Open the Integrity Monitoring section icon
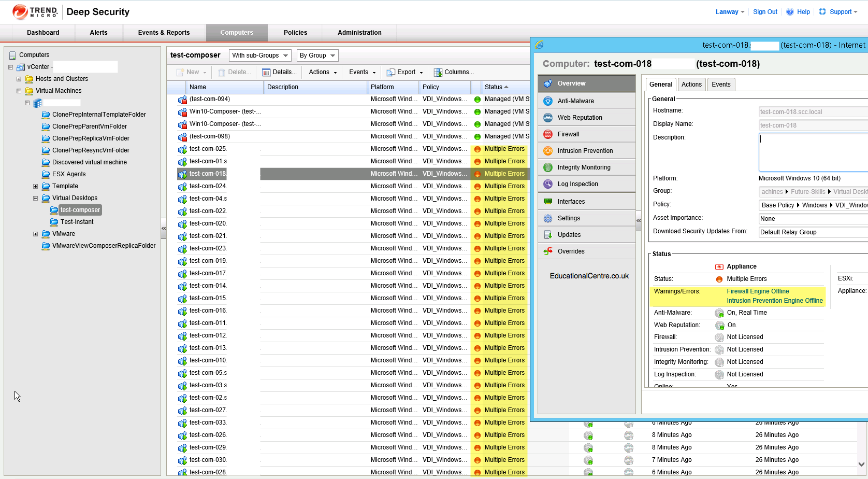This screenshot has width=868, height=479. (x=548, y=167)
